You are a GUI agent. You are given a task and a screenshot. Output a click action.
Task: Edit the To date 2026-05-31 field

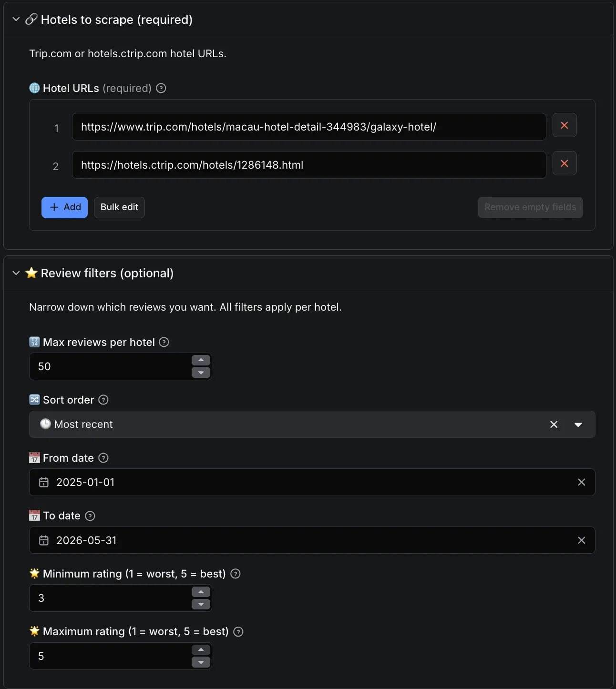point(312,540)
